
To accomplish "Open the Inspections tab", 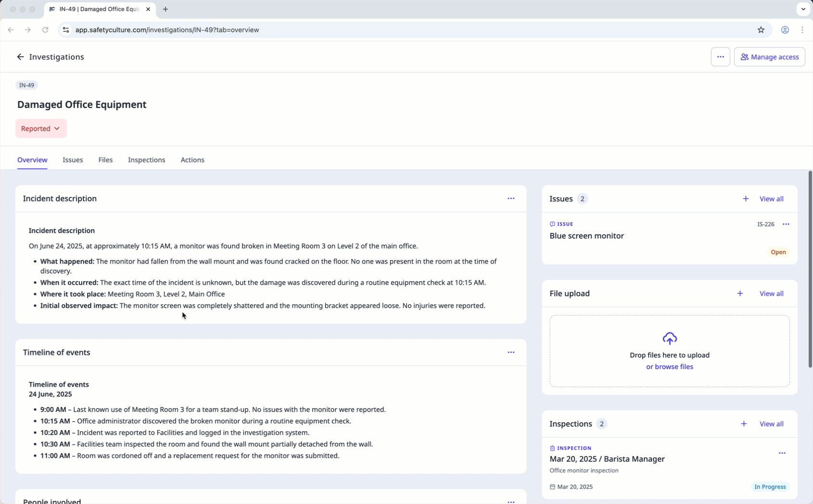I will 147,160.
